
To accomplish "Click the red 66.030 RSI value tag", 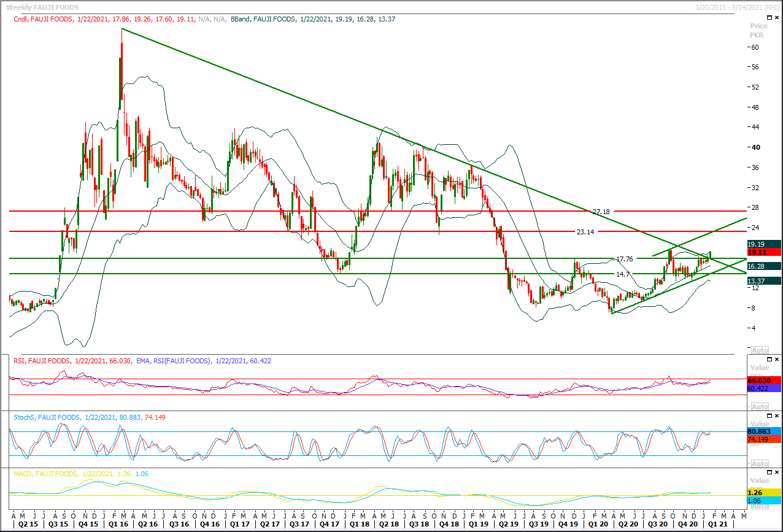I will pyautogui.click(x=763, y=380).
